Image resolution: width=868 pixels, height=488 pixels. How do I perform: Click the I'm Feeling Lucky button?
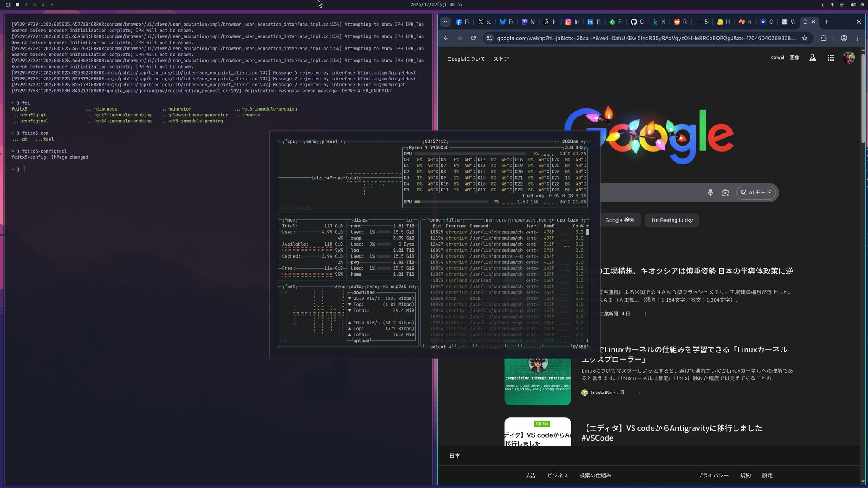pyautogui.click(x=672, y=220)
